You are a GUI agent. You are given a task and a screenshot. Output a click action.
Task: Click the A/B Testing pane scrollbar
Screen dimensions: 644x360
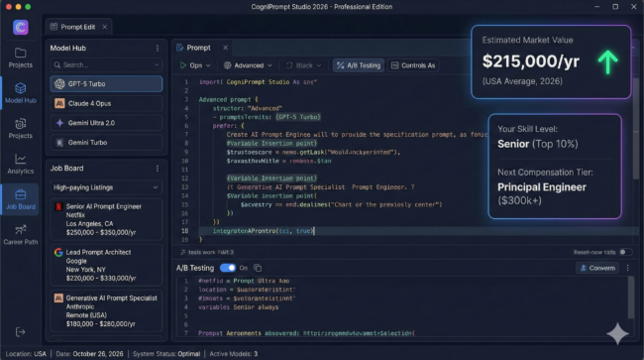click(630, 298)
